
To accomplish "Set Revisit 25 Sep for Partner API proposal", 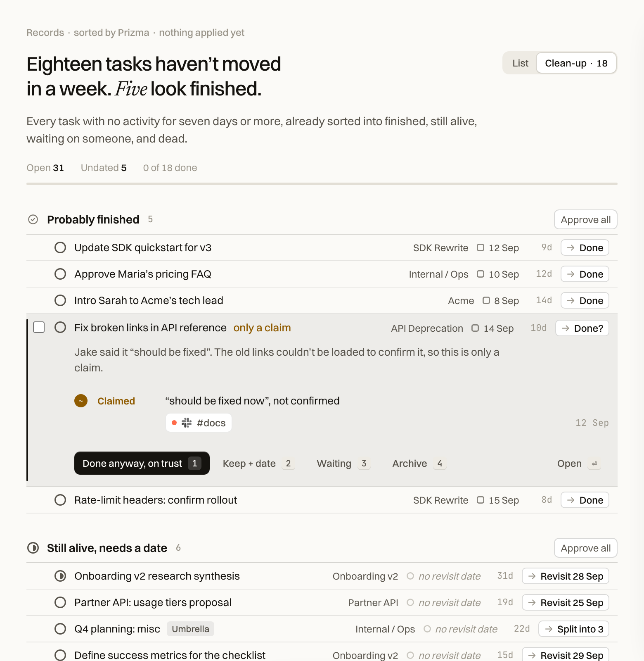I will click(x=566, y=602).
